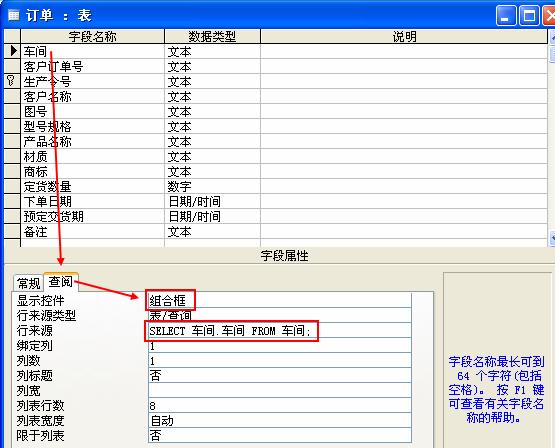Click the 字段名称 column header
555x448 pixels.
[x=92, y=36]
